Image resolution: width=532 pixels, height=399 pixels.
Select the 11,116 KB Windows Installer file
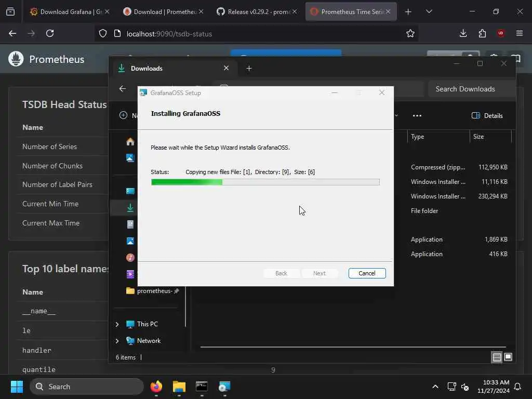[459, 182]
